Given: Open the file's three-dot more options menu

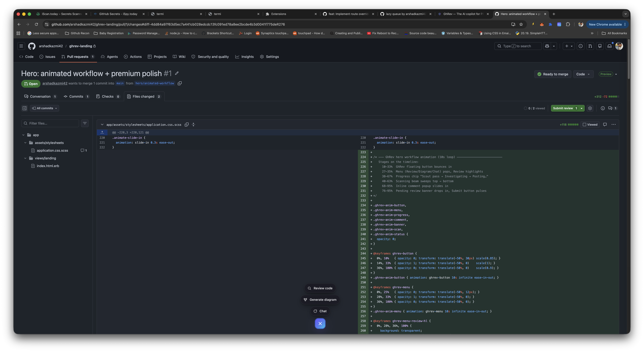Looking at the screenshot, I should (614, 125).
